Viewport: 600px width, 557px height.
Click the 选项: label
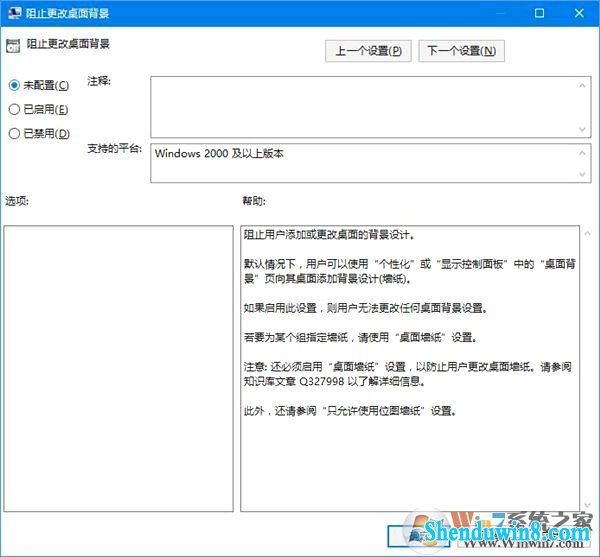pyautogui.click(x=17, y=201)
